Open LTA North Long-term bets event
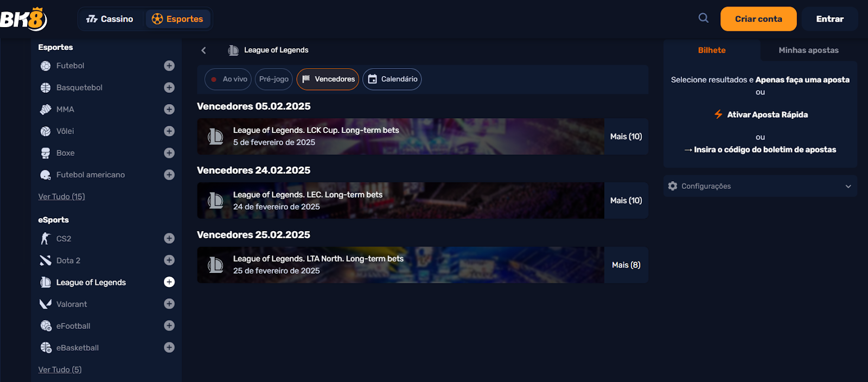The width and height of the screenshot is (868, 382). point(400,265)
